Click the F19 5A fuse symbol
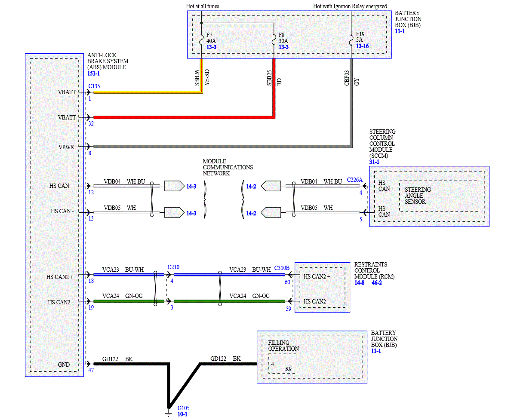The height and width of the screenshot is (420, 514). coord(351,41)
